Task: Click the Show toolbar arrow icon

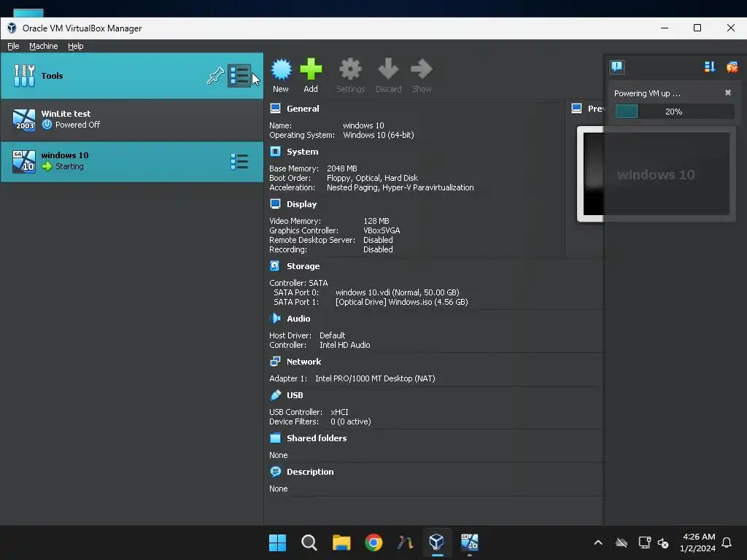Action: pos(422,70)
